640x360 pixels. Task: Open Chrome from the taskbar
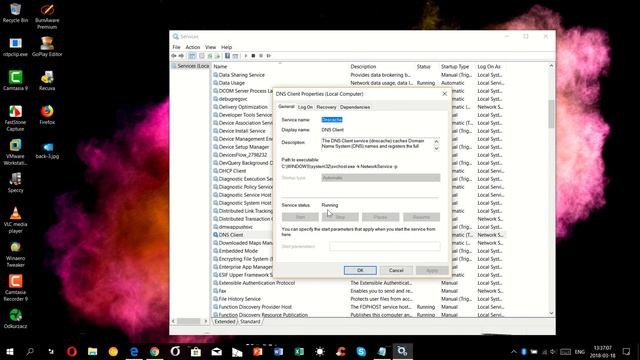click(x=154, y=351)
